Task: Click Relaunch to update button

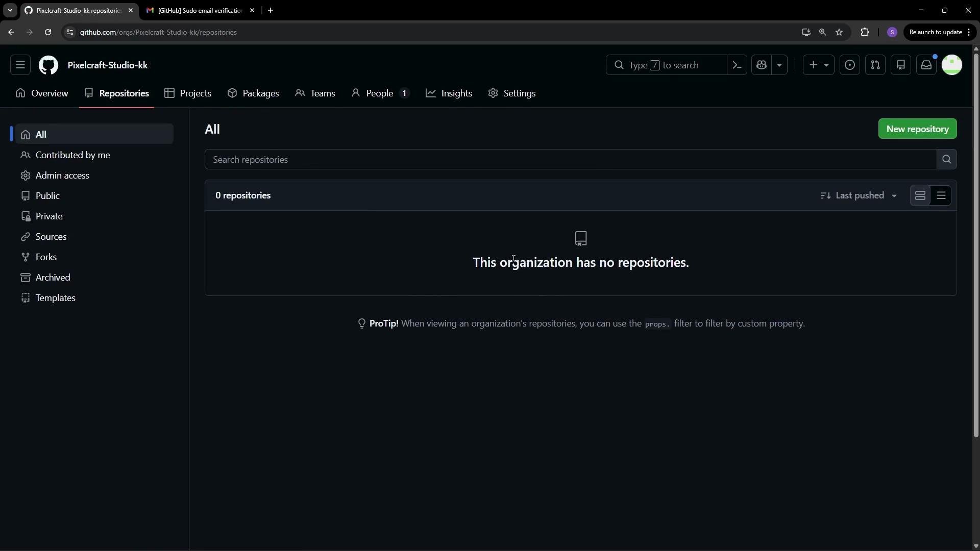Action: [x=940, y=32]
